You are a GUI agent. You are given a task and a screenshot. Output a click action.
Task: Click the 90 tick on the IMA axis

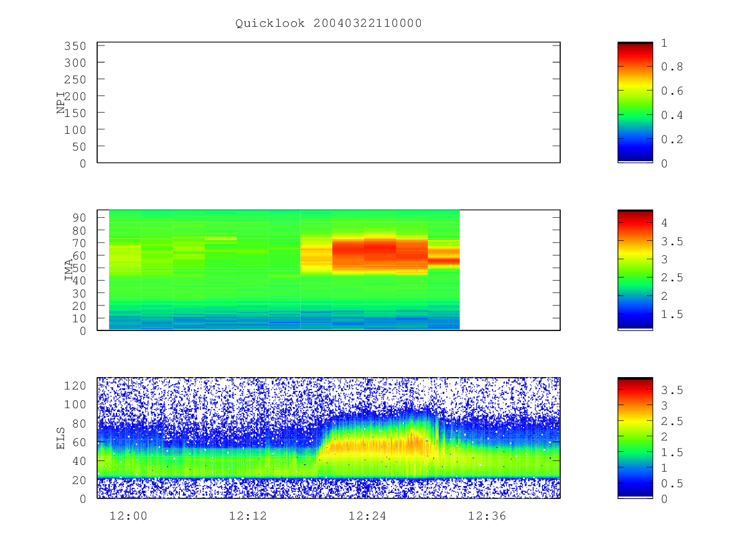pyautogui.click(x=79, y=217)
